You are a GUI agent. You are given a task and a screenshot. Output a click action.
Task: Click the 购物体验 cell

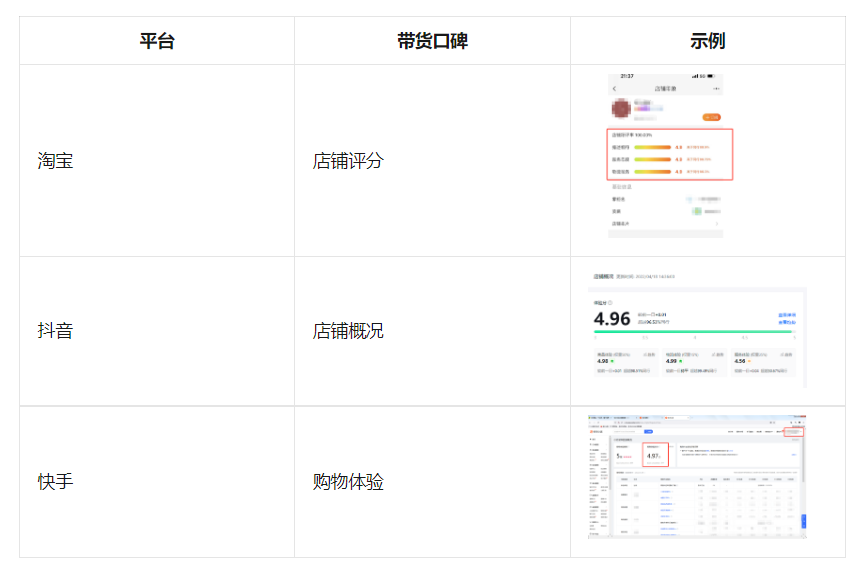tap(432, 482)
